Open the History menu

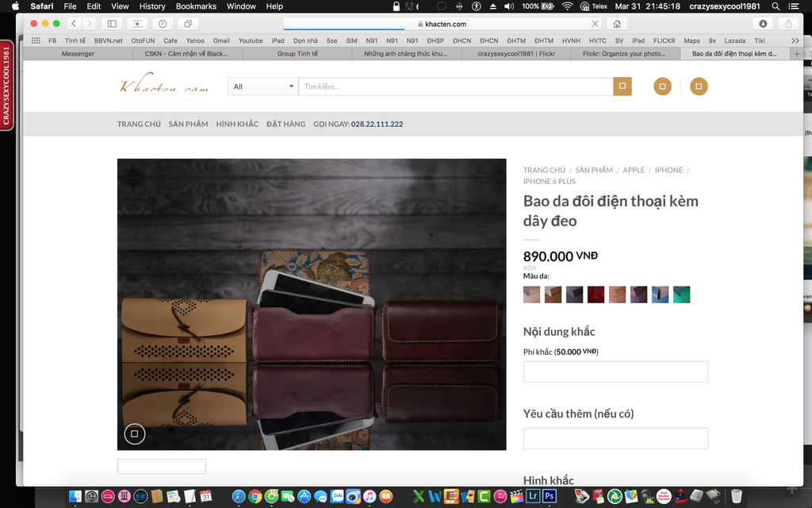[x=152, y=6]
